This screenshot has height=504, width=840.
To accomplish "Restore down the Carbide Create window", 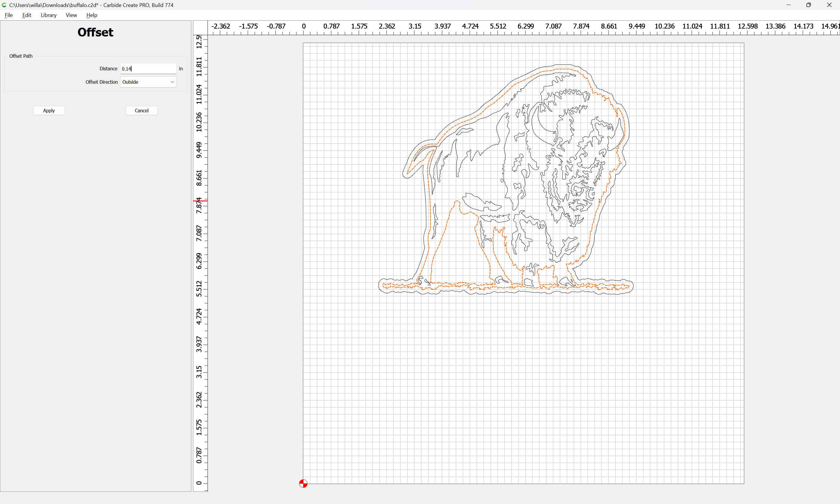I will point(809,5).
